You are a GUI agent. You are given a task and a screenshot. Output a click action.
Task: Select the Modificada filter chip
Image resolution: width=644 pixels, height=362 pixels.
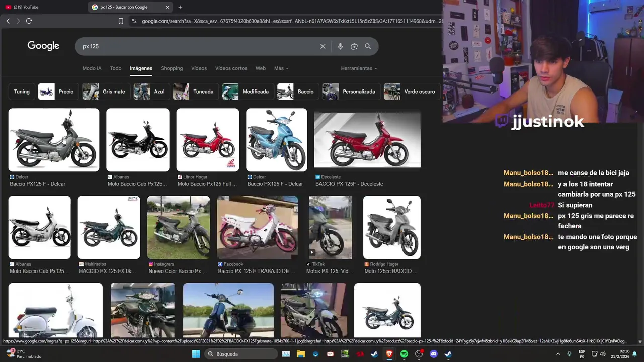tap(248, 92)
